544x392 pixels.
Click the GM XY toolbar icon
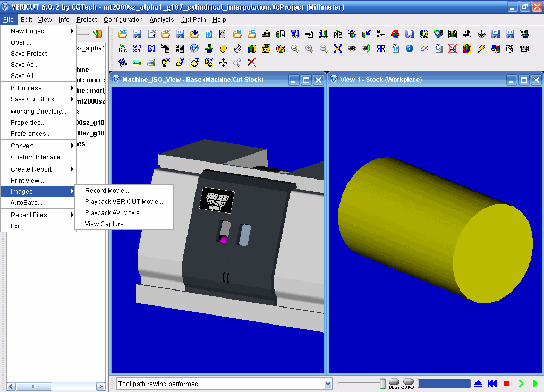(x=137, y=48)
